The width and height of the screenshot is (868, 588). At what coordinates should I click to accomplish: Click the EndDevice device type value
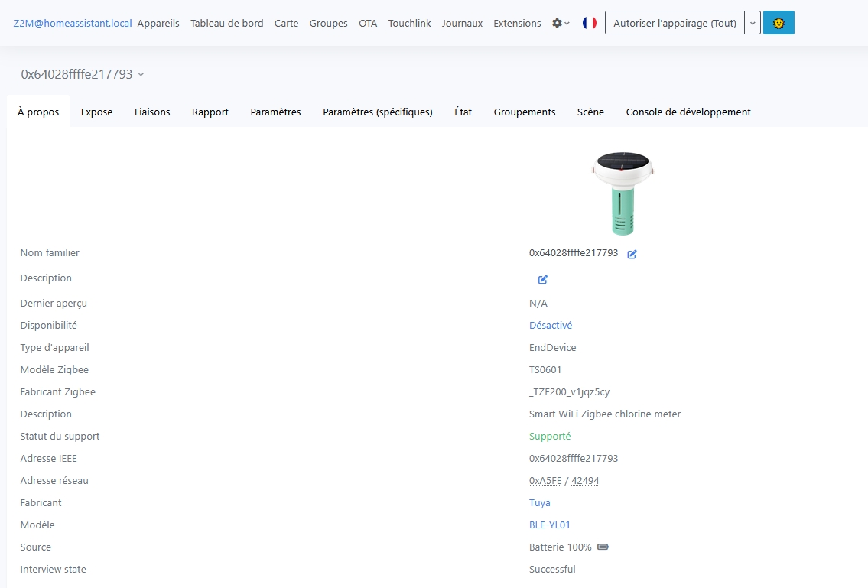552,348
